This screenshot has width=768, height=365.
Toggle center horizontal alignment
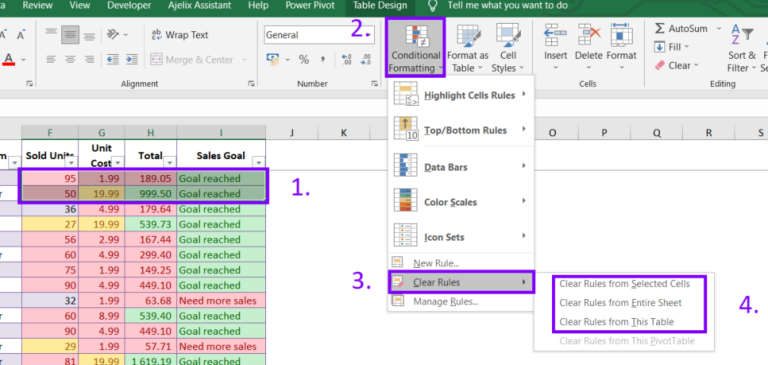70,60
